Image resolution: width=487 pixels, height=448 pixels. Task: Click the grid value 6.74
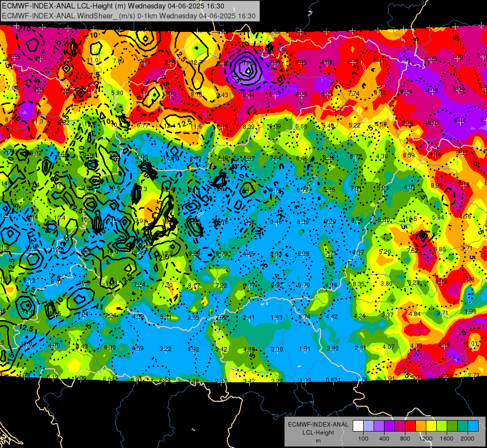point(304,317)
